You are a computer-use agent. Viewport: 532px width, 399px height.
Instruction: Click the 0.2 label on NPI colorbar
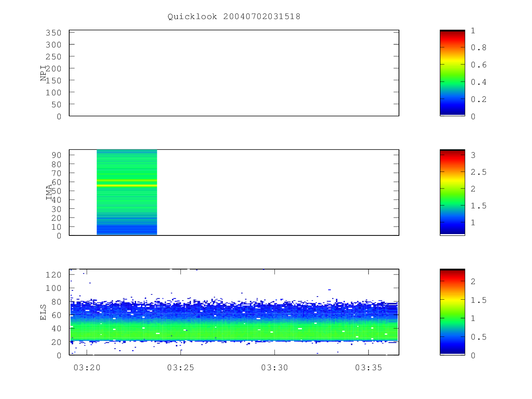coord(478,99)
